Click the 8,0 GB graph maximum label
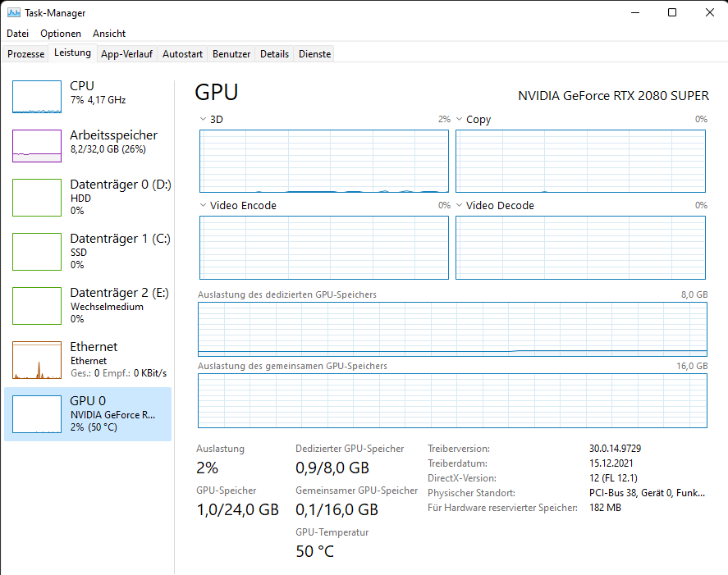Image resolution: width=728 pixels, height=575 pixels. click(694, 294)
